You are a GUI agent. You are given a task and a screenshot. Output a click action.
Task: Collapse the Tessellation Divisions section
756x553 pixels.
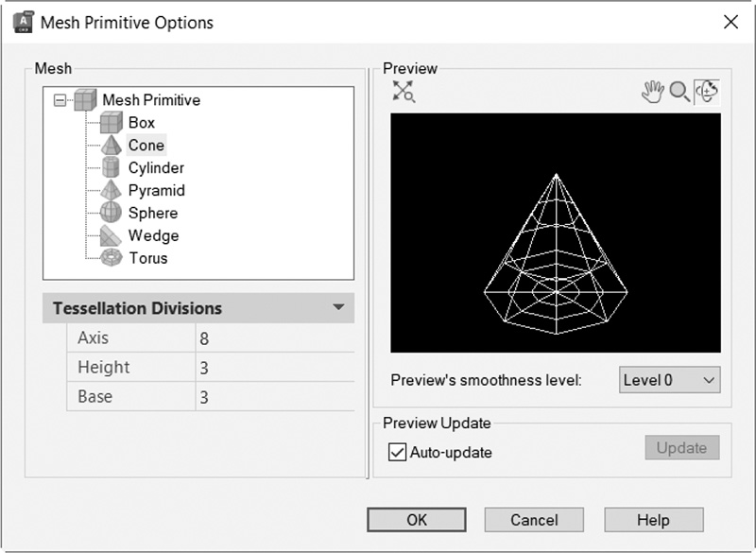338,307
